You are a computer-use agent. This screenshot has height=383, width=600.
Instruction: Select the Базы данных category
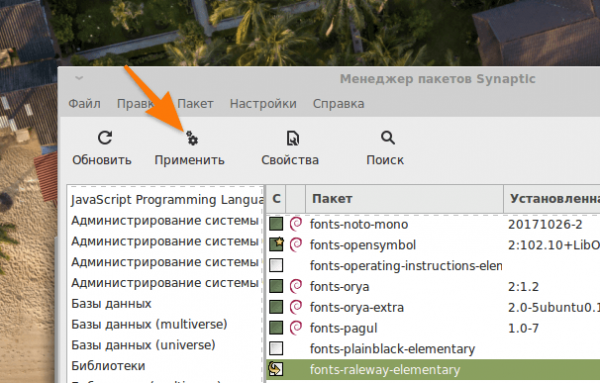point(111,303)
